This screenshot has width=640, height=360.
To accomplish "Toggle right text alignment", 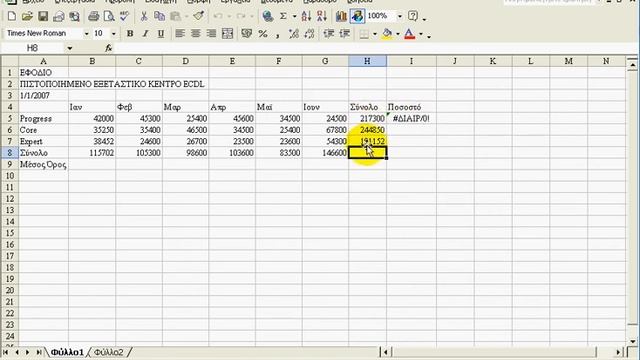I will click(211, 33).
